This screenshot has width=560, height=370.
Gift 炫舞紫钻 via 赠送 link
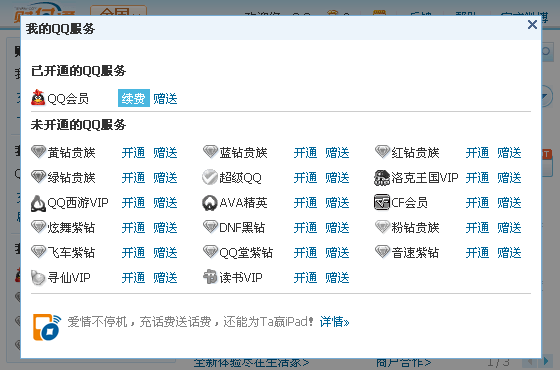tap(165, 228)
